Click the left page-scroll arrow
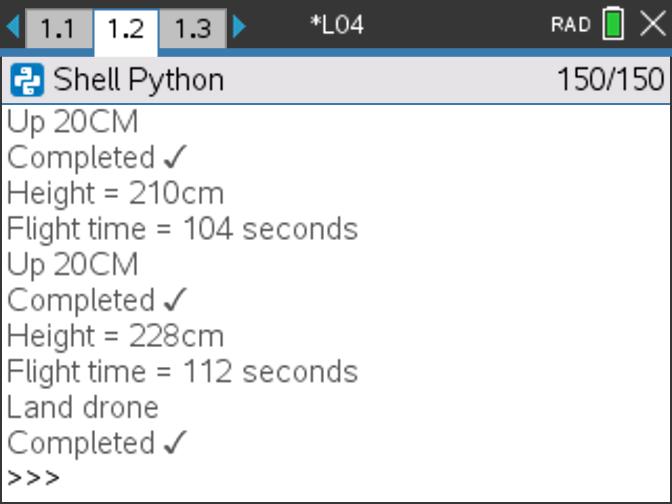The height and width of the screenshot is (504, 672). [x=13, y=26]
